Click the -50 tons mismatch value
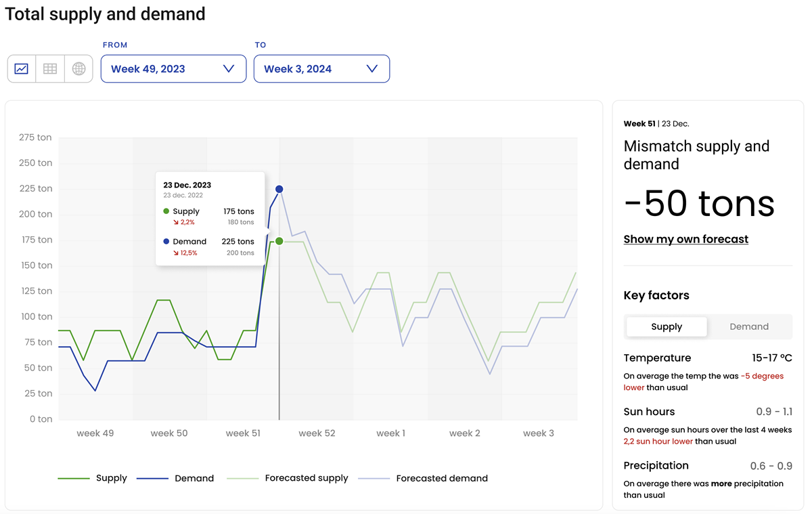The width and height of the screenshot is (812, 514). click(x=698, y=202)
